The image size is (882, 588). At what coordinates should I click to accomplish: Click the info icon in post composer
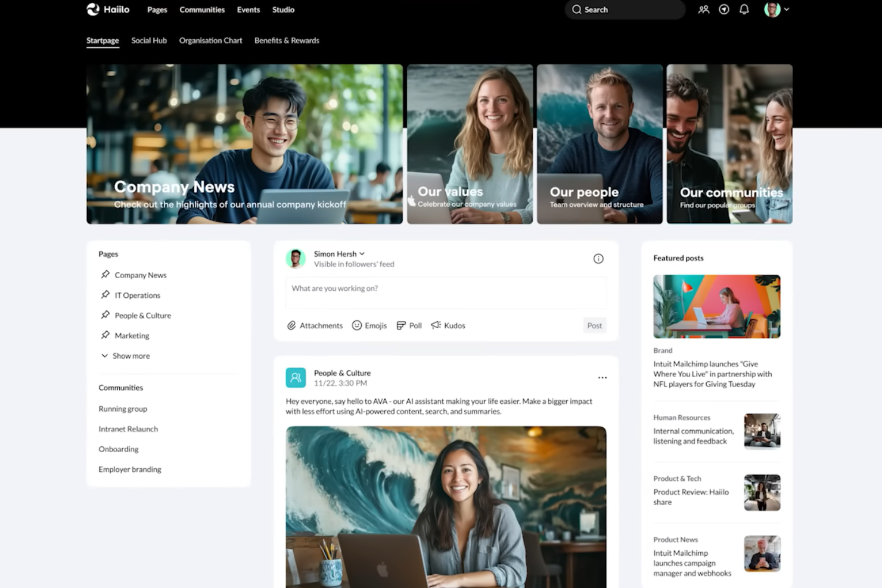coord(598,259)
